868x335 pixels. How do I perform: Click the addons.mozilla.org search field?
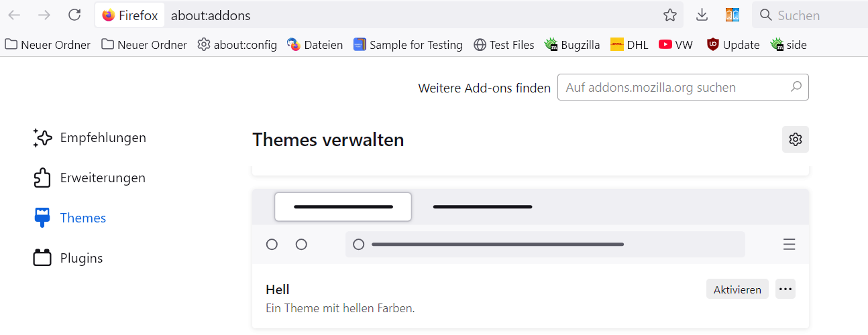click(x=674, y=87)
